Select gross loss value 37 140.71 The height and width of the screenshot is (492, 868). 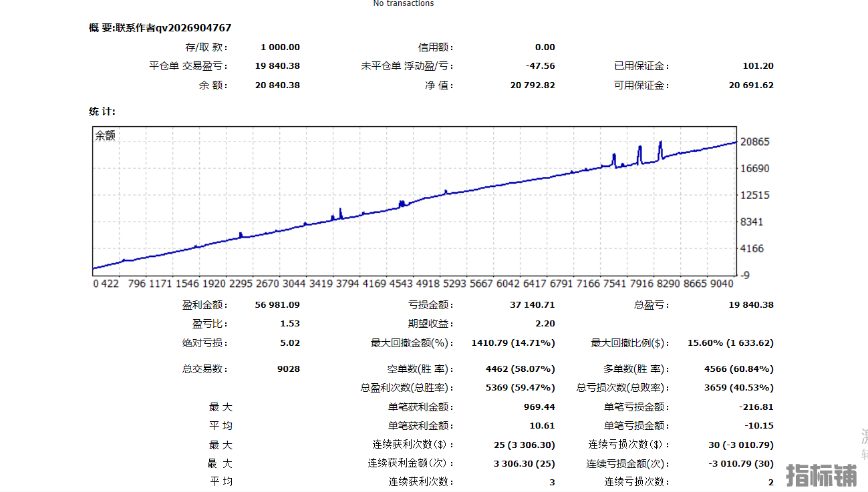point(533,305)
